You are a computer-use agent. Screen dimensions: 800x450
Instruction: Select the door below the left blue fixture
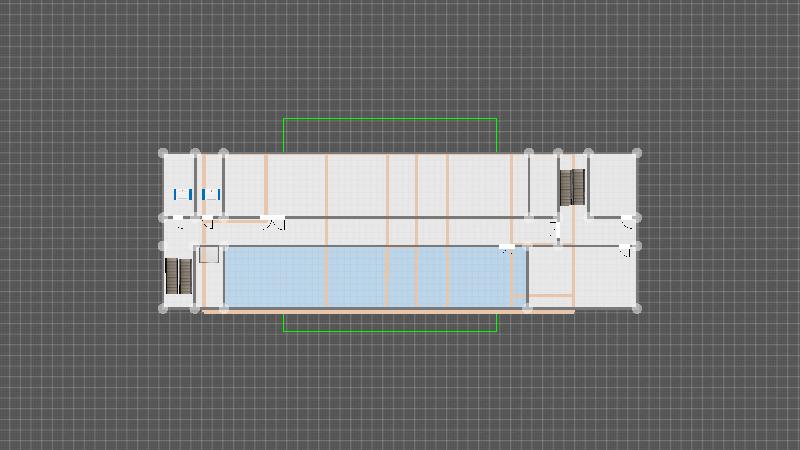click(x=177, y=220)
